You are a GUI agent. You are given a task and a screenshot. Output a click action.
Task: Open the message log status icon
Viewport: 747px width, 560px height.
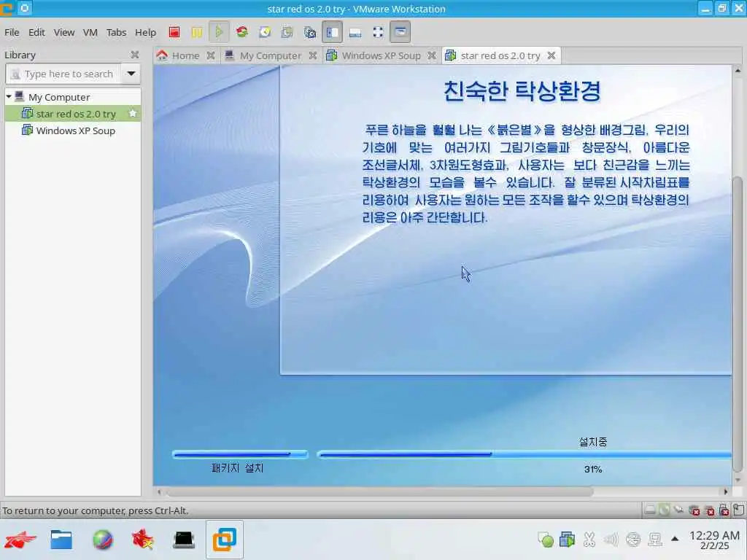(738, 510)
